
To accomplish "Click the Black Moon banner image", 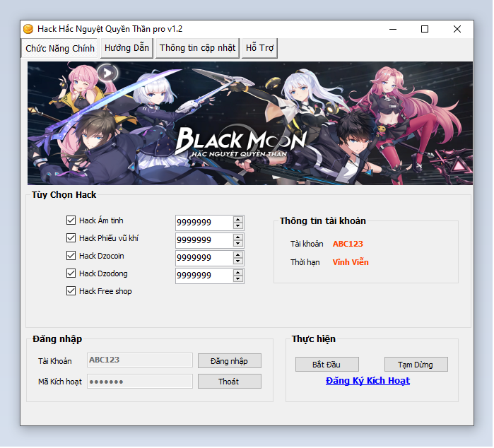I will 249,124.
